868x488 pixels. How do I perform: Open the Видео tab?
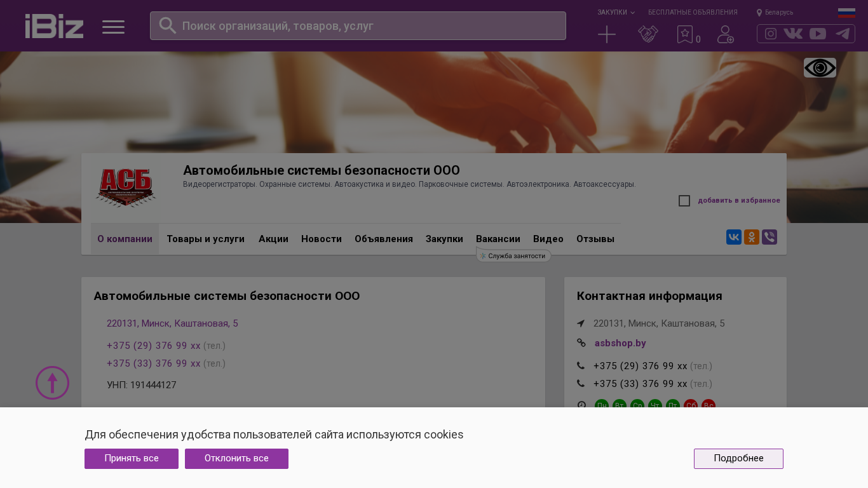point(548,239)
